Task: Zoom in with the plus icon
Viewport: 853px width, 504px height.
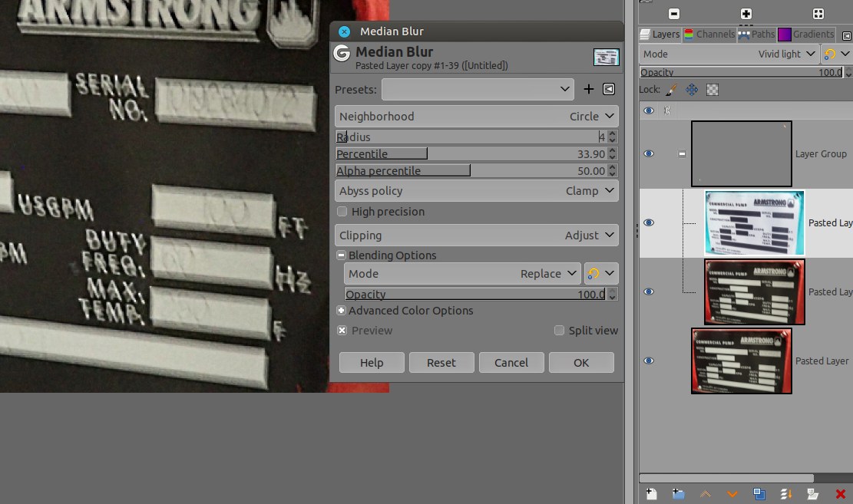Action: click(746, 14)
